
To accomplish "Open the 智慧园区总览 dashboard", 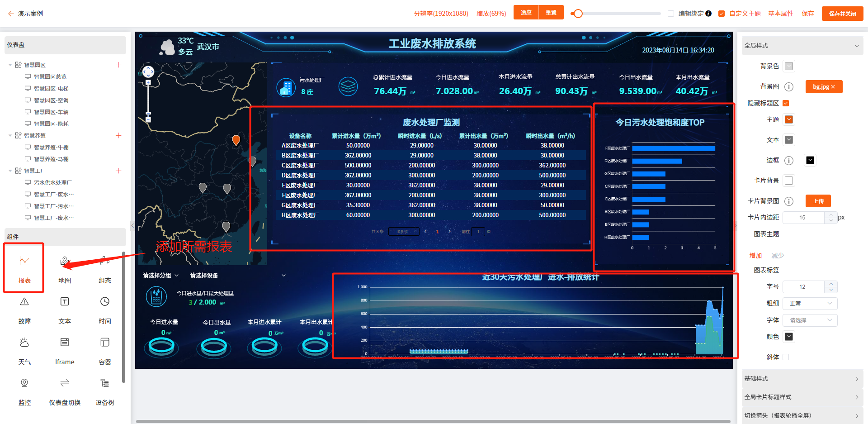I will [x=50, y=76].
